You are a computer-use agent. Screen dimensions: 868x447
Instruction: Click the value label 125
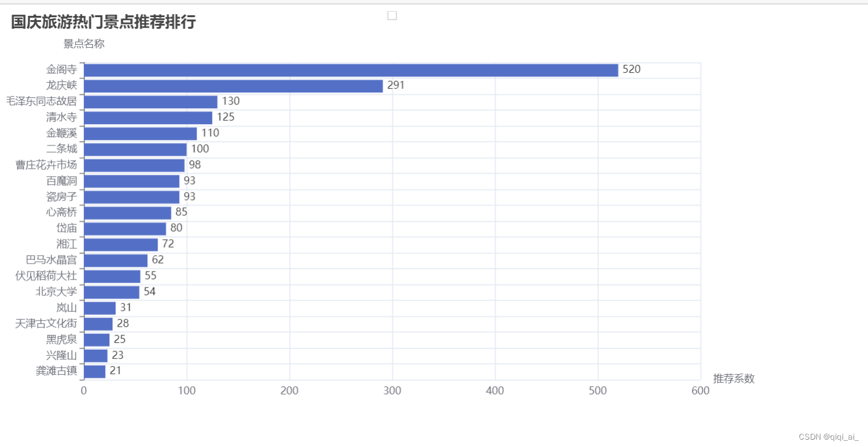[226, 117]
